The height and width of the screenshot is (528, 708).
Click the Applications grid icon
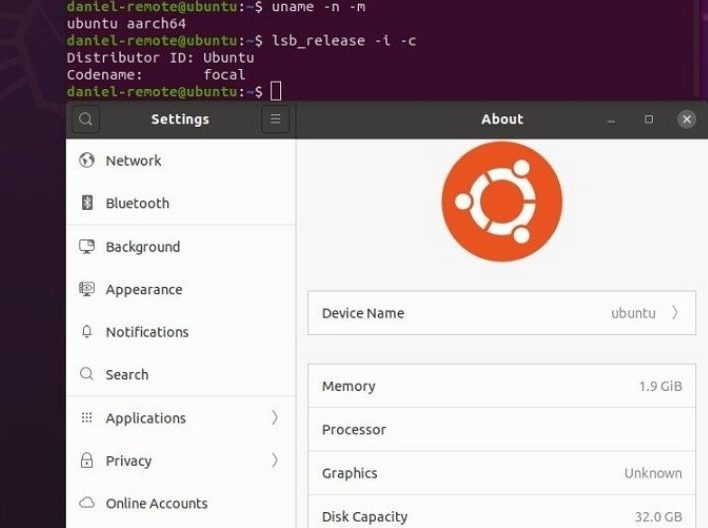pos(87,418)
